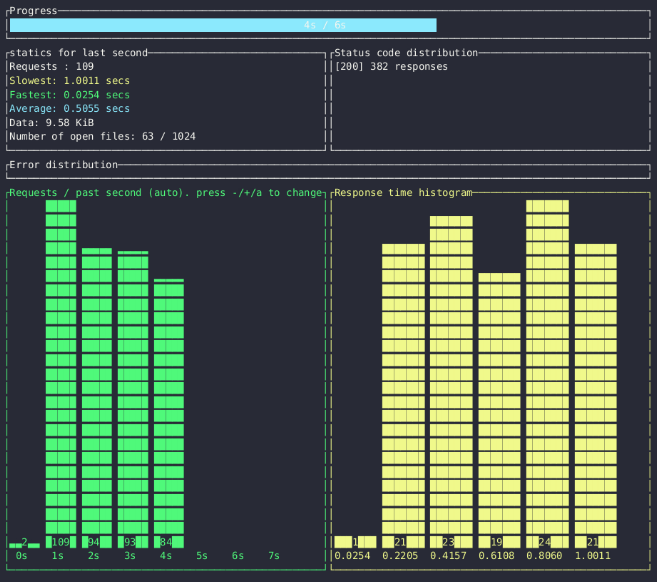The image size is (657, 582).
Task: Select the "Fastest: 0.0254 secs" line
Action: tap(70, 95)
